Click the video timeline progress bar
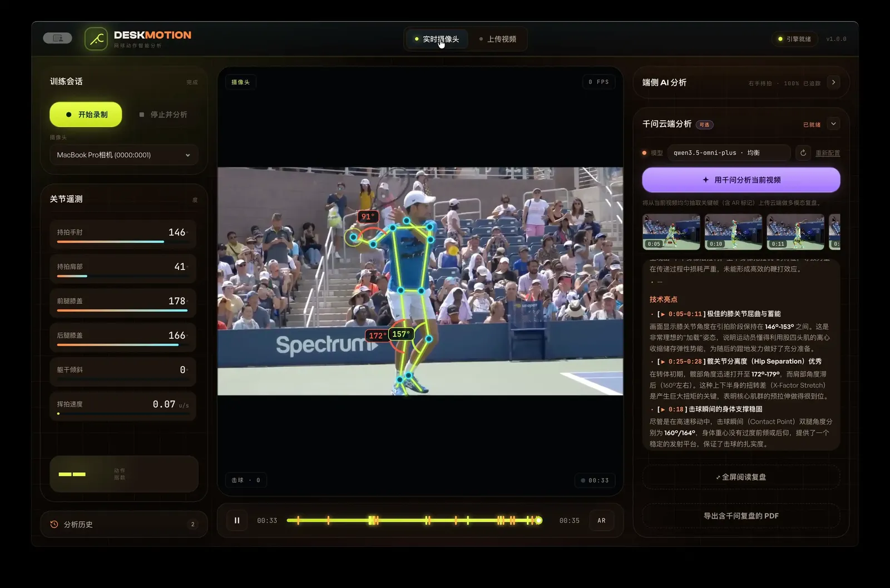Viewport: 890px width, 588px height. pyautogui.click(x=414, y=521)
